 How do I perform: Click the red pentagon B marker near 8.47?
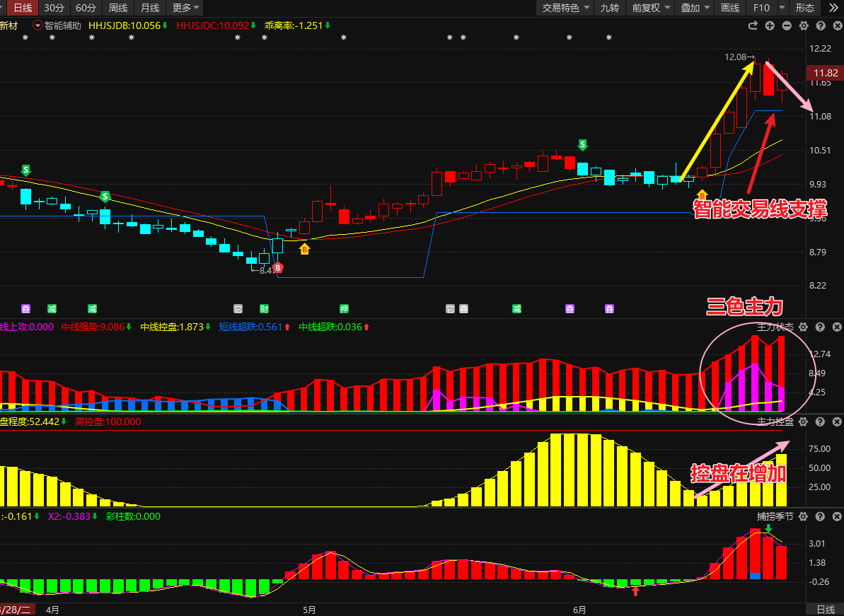(x=278, y=267)
